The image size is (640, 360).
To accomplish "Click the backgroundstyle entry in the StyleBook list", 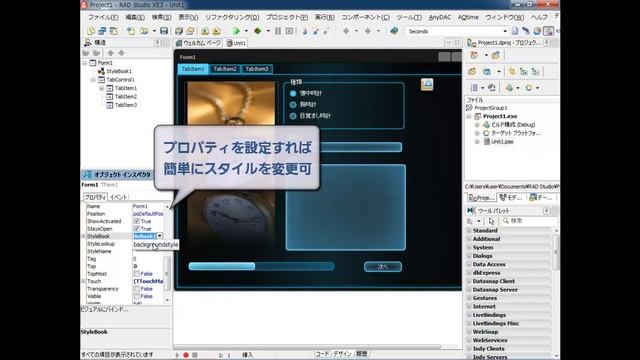I will point(156,244).
